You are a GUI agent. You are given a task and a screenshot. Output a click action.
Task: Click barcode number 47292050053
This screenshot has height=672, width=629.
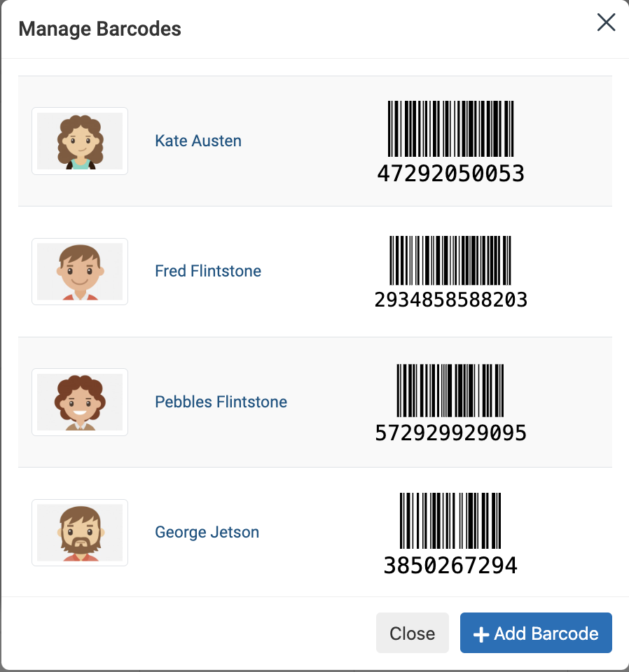click(x=450, y=173)
